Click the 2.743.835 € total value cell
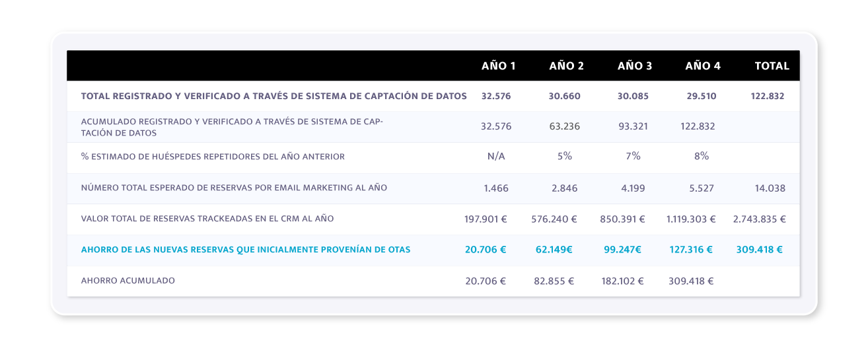Image resolution: width=868 pixels, height=347 pixels. point(760,219)
